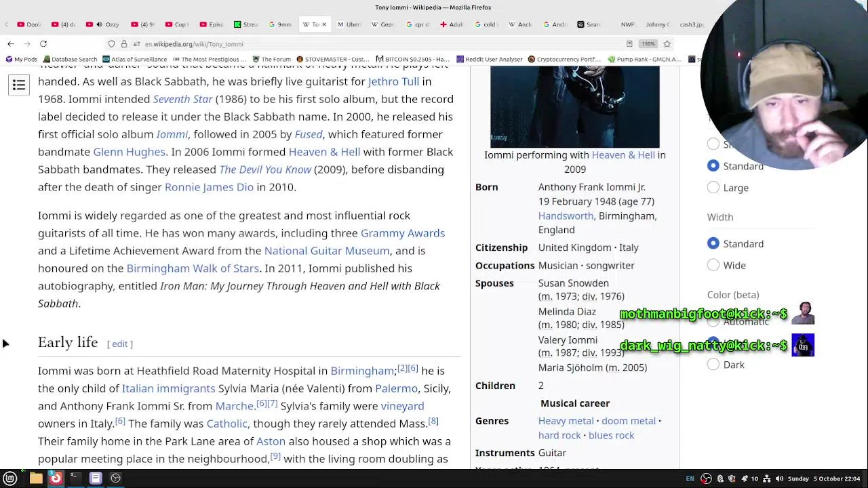868x488 pixels.
Task: Go back using the browser back arrow
Action: tap(11, 44)
